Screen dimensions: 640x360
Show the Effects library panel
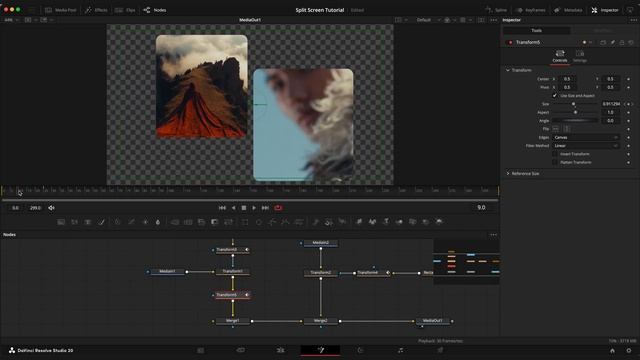click(x=96, y=10)
